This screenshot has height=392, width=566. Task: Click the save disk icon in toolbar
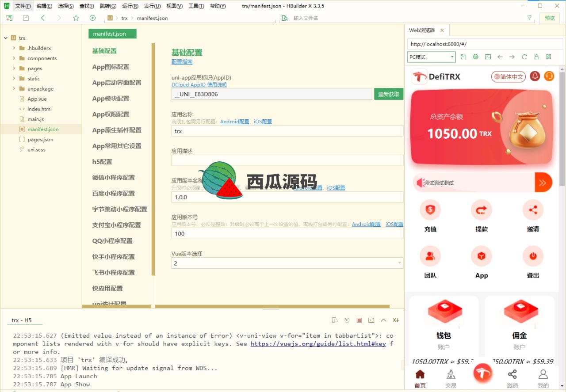pos(26,18)
